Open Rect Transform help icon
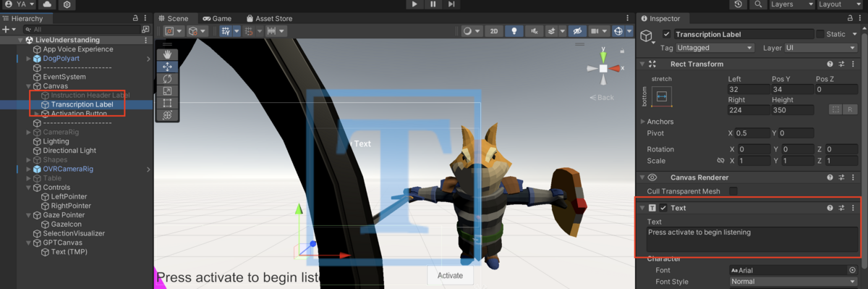Image resolution: width=868 pixels, height=289 pixels. (830, 64)
